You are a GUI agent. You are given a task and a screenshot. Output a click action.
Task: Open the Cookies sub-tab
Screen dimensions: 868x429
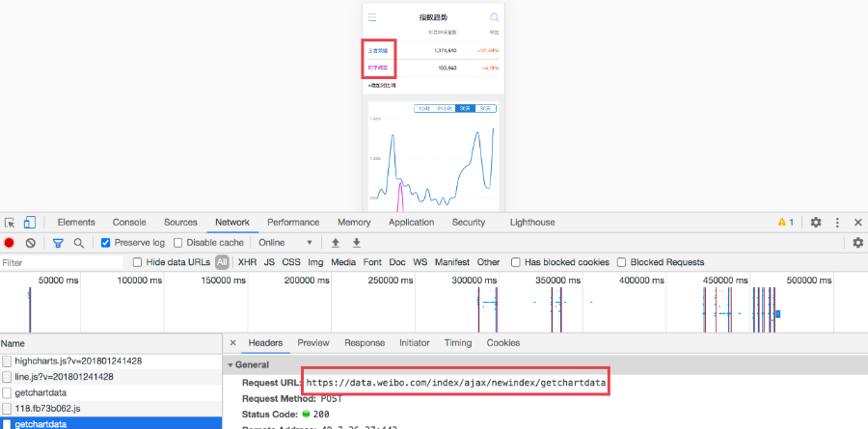pos(503,343)
